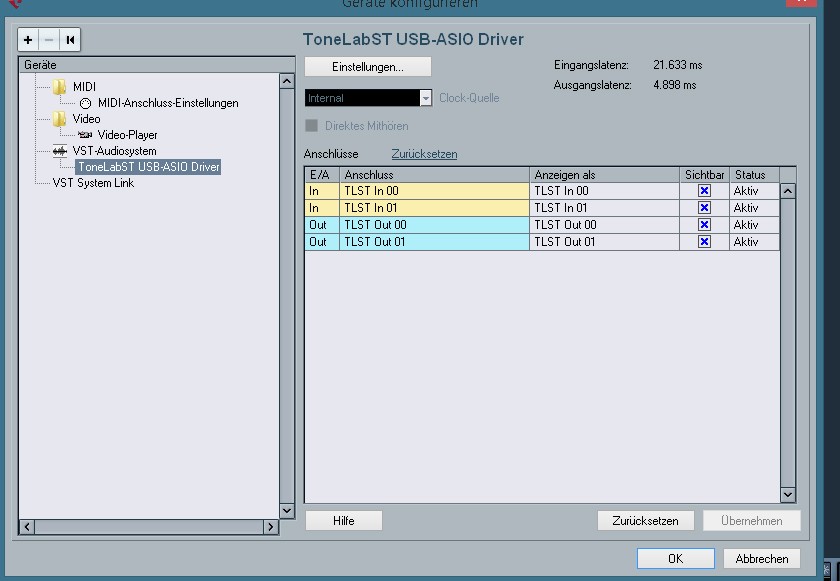Viewport: 840px width, 581px height.
Task: Confirm with the OK button
Action: pos(676,559)
